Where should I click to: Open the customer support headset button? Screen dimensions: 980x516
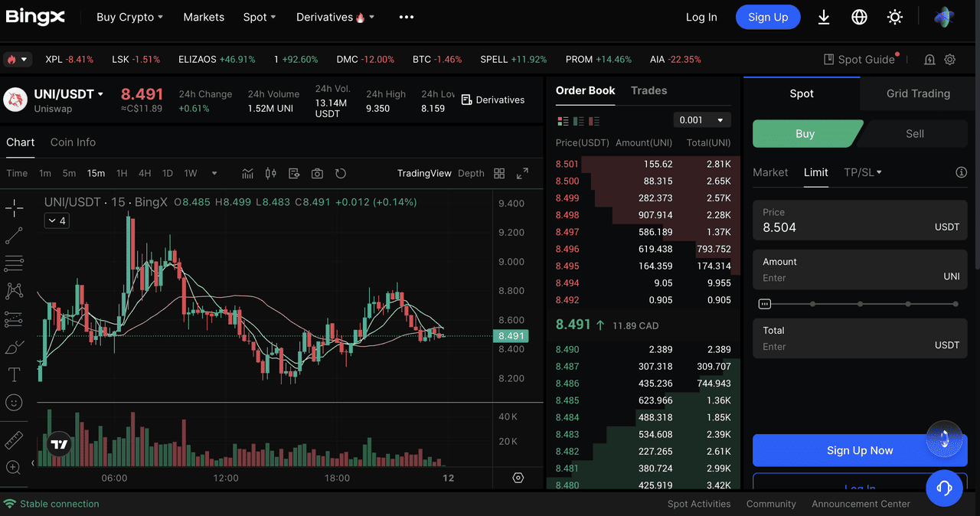tap(943, 488)
